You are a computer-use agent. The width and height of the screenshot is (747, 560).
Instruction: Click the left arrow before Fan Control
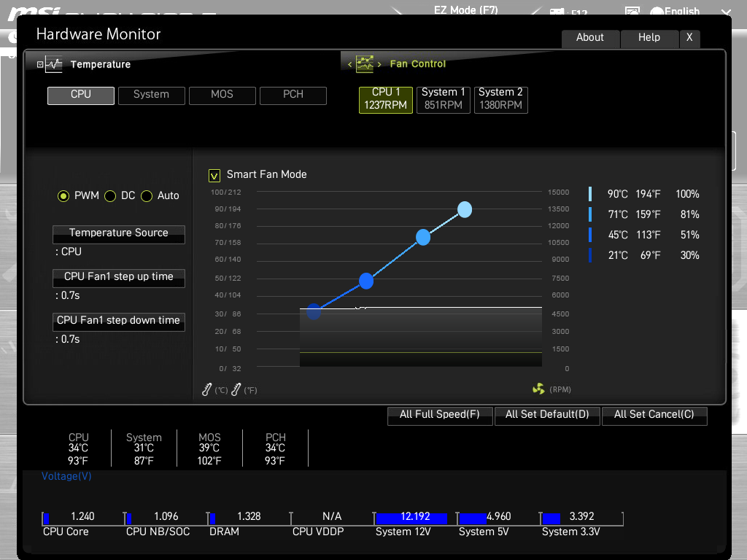pyautogui.click(x=349, y=64)
